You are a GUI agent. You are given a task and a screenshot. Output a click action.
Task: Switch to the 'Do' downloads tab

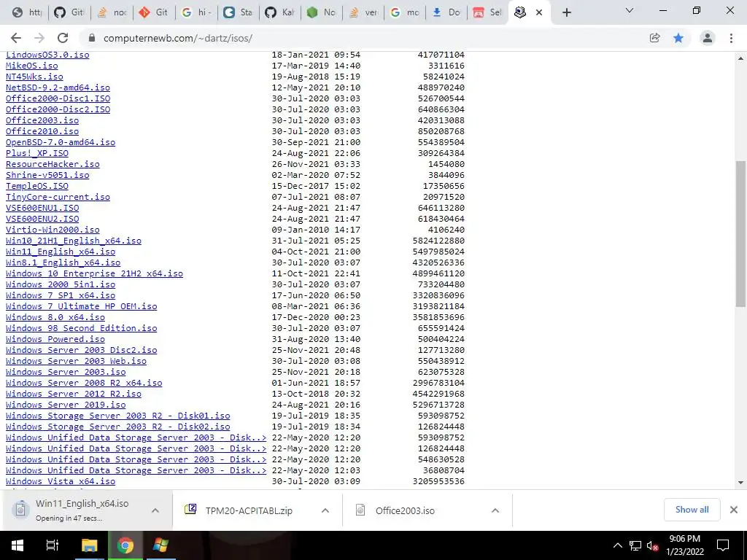(x=447, y=12)
